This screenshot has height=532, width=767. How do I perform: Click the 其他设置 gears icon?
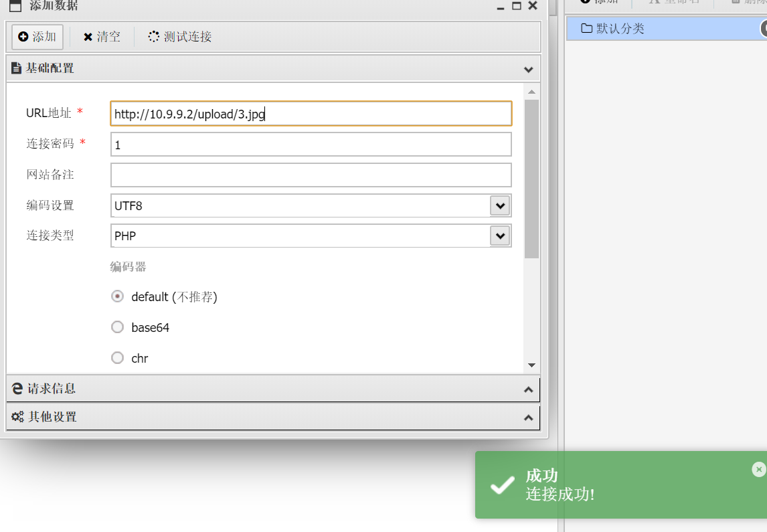click(17, 417)
